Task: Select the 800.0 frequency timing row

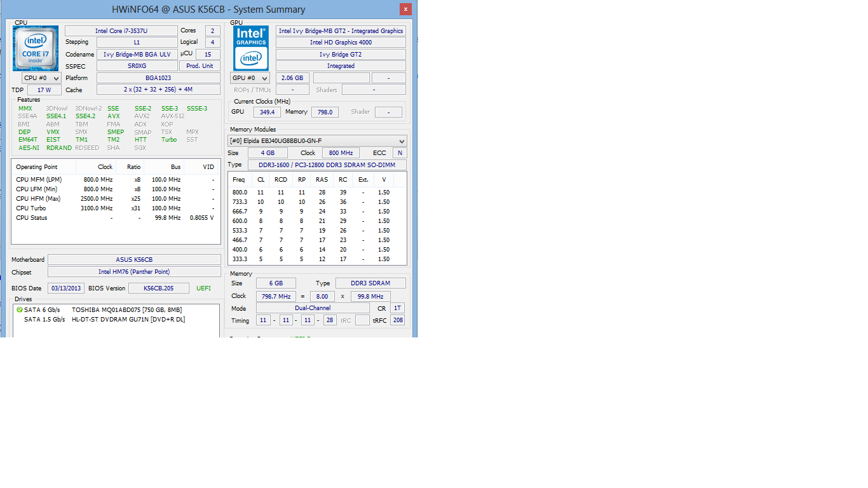Action: (x=318, y=193)
